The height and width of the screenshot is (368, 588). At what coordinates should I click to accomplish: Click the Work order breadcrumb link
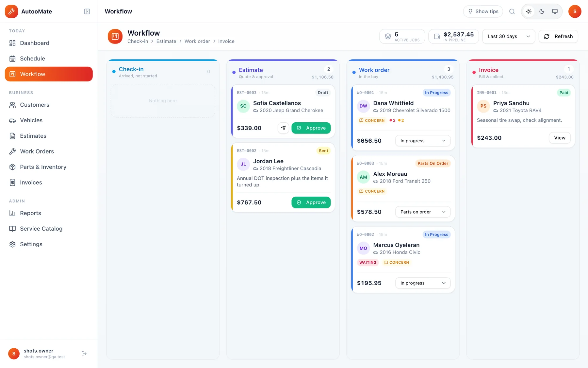[x=197, y=41]
